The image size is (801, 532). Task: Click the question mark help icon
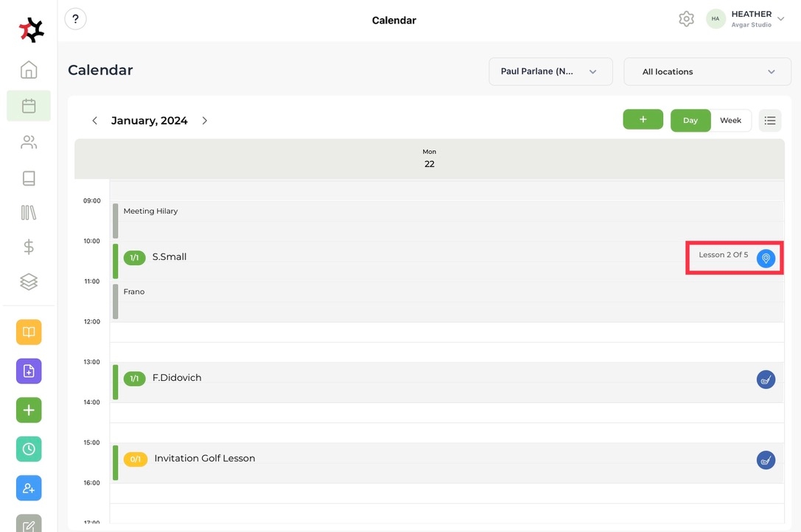pos(76,19)
